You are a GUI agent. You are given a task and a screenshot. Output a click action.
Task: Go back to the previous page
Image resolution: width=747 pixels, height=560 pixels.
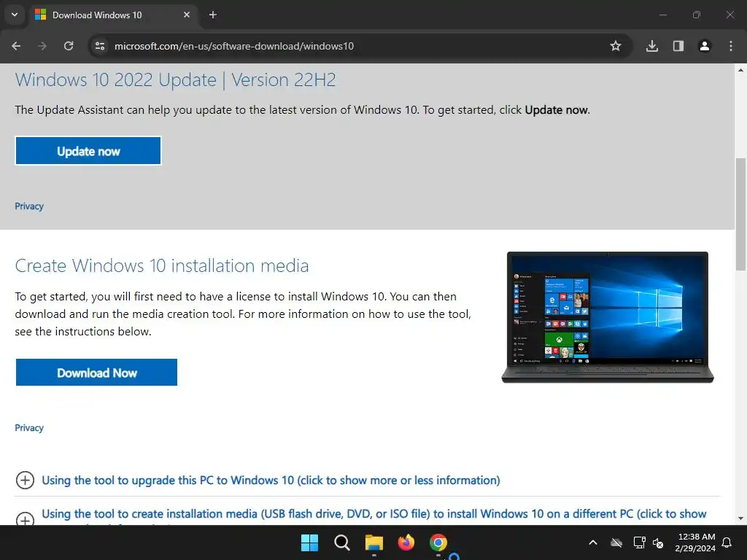point(16,46)
